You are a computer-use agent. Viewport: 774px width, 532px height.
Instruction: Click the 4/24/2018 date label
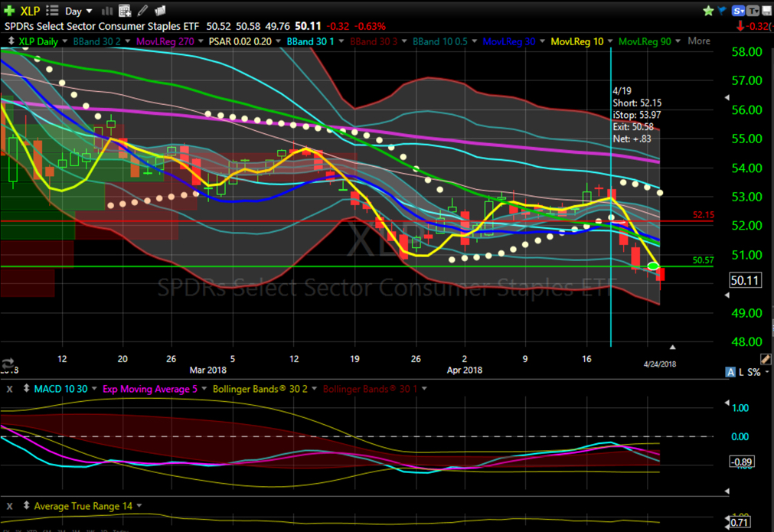(x=660, y=364)
